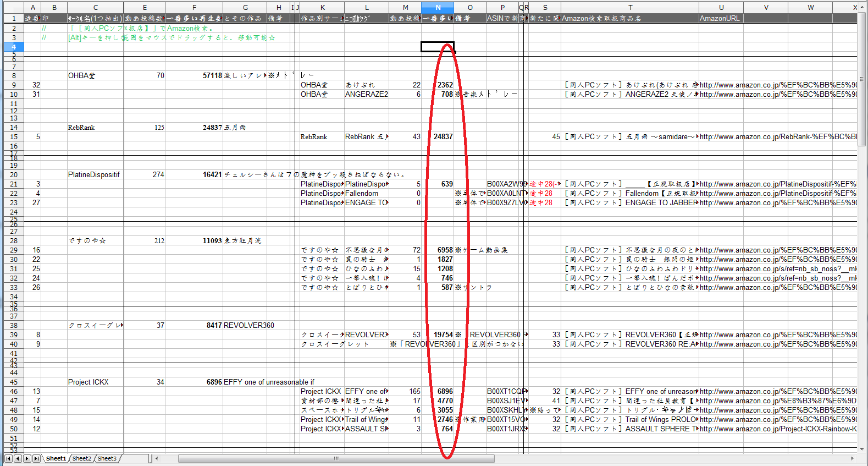Click the next sheet navigation arrow
The width and height of the screenshot is (868, 466).
(x=27, y=458)
